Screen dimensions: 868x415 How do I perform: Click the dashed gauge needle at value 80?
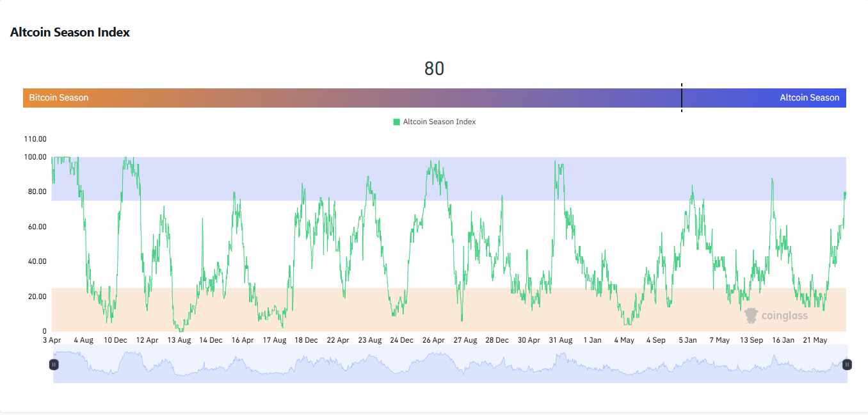click(682, 97)
